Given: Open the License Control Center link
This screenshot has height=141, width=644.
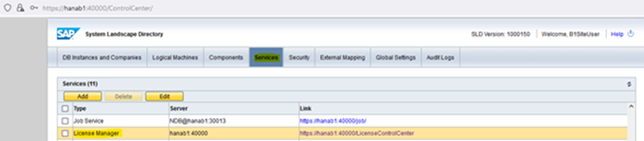Looking at the screenshot, I should click(x=357, y=133).
